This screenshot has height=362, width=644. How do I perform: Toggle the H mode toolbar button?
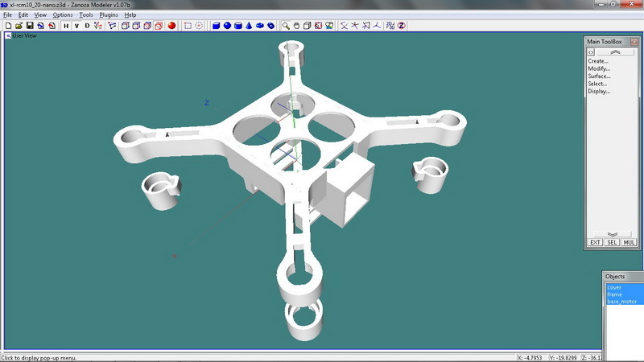(x=66, y=26)
